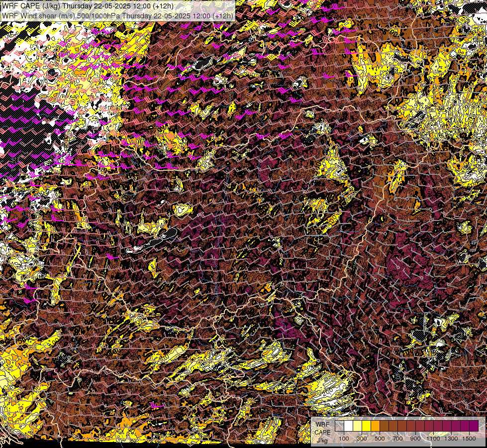The width and height of the screenshot is (487, 448).
Task: Click the legend value '900'
Action: [x=415, y=439]
